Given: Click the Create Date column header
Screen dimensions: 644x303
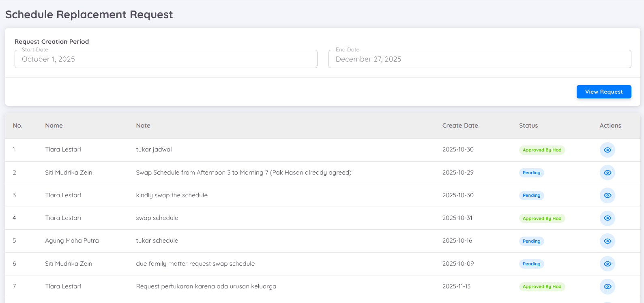Looking at the screenshot, I should click(460, 126).
